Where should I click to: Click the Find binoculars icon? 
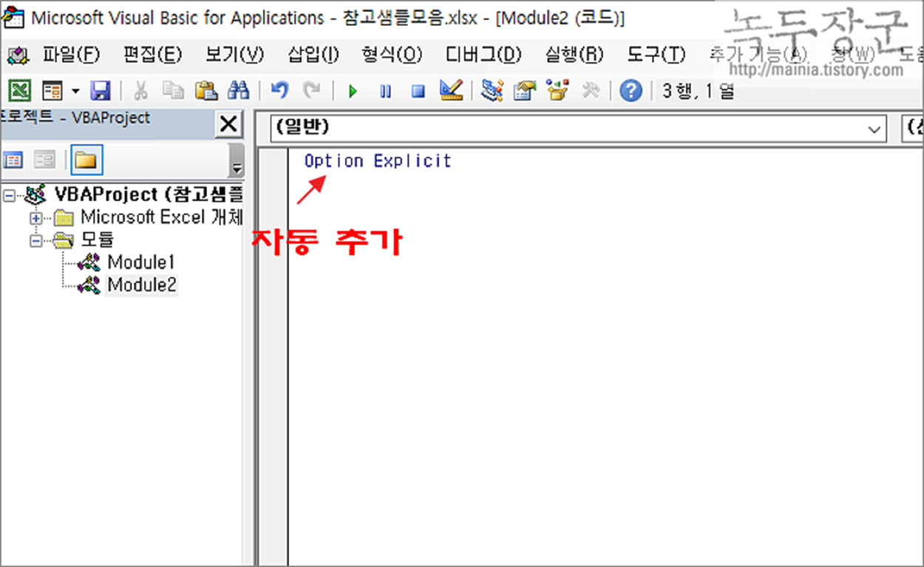point(238,91)
